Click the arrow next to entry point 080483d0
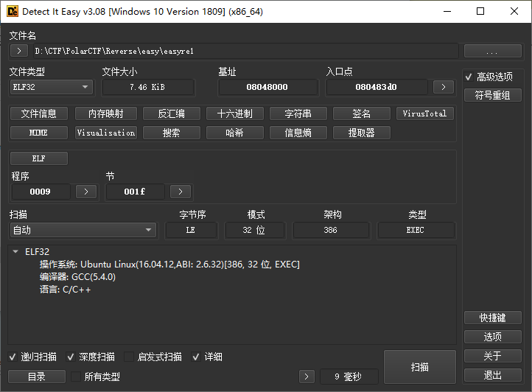 point(444,87)
